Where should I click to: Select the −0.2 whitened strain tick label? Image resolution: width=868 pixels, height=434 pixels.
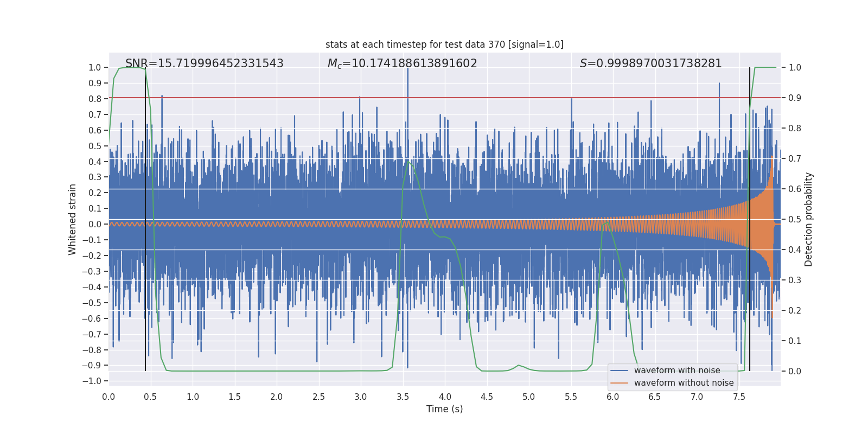pos(92,256)
